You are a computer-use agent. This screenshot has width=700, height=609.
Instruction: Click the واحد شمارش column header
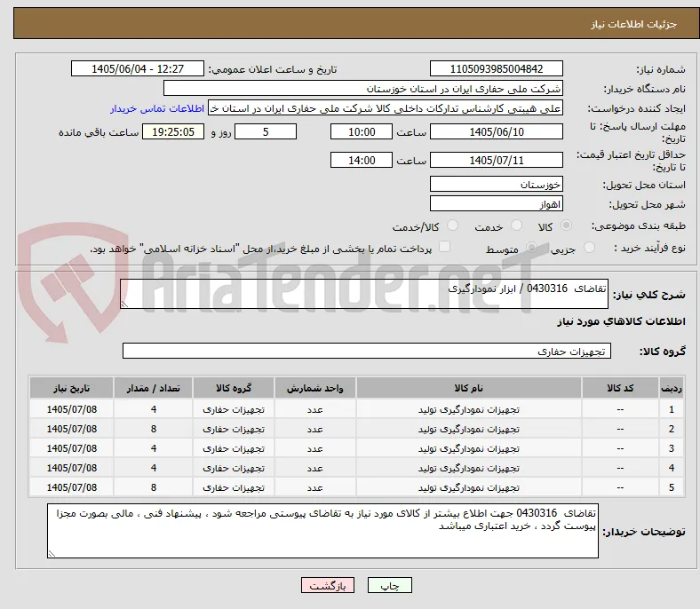point(315,388)
